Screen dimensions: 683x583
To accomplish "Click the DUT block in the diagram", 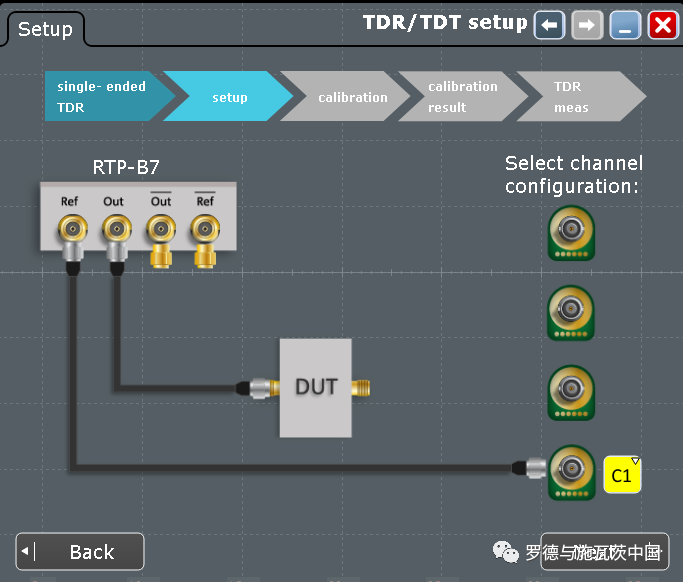I will click(x=316, y=387).
